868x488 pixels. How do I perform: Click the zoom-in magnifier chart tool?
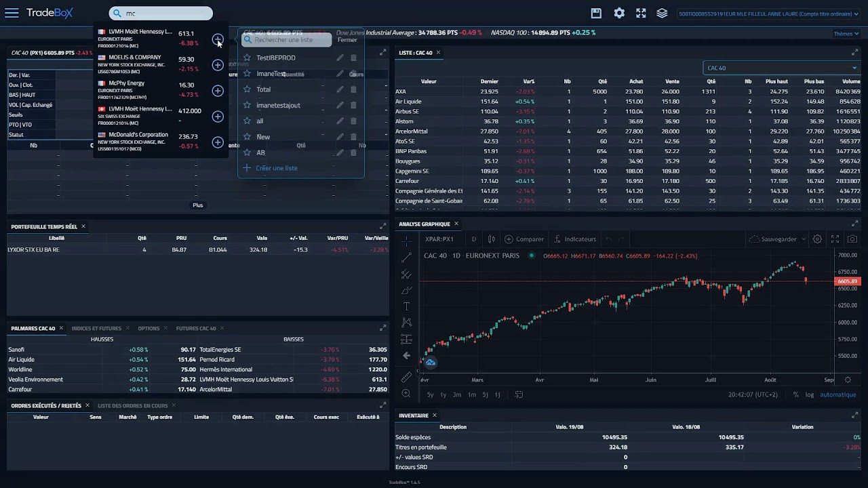pos(406,393)
